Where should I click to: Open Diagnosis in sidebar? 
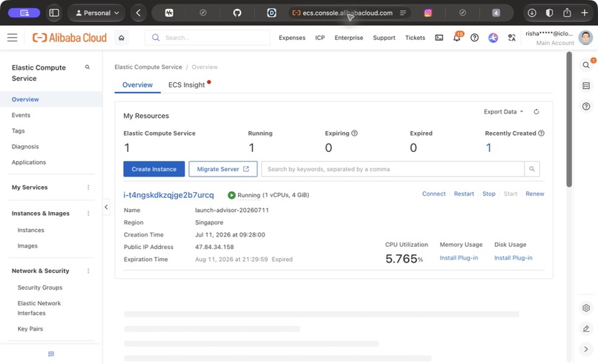click(x=25, y=146)
